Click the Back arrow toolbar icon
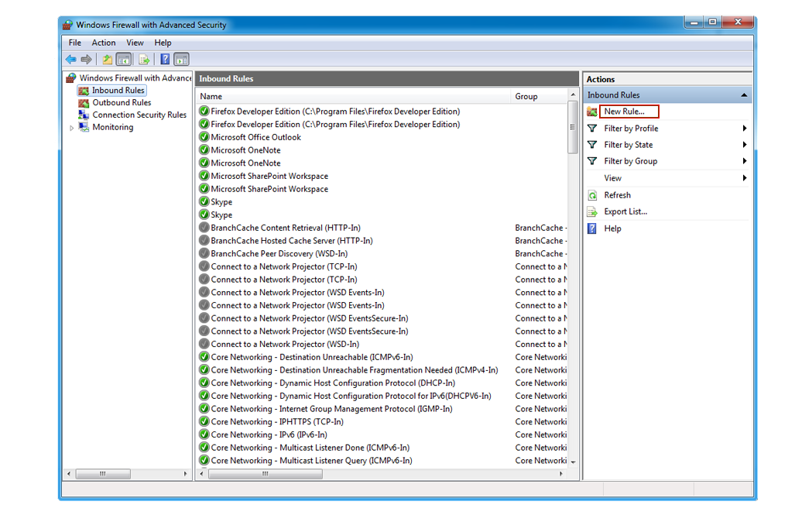This screenshot has width=812, height=515. pyautogui.click(x=71, y=60)
